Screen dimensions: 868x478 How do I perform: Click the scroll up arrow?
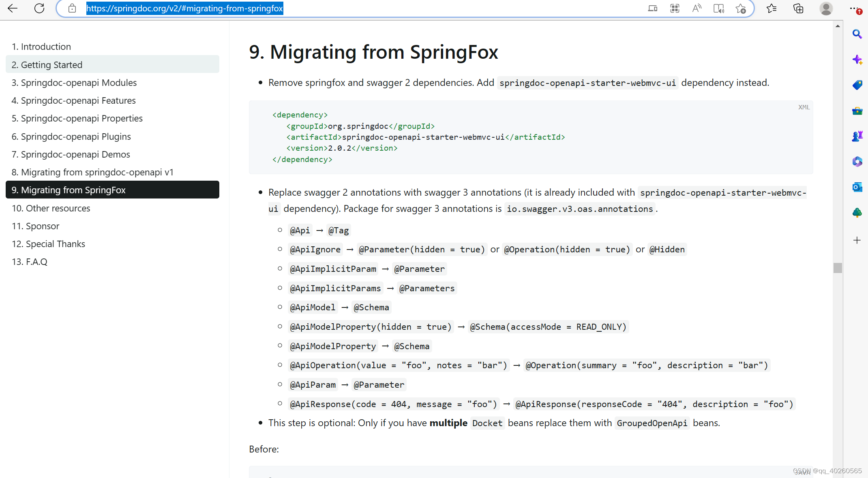838,26
